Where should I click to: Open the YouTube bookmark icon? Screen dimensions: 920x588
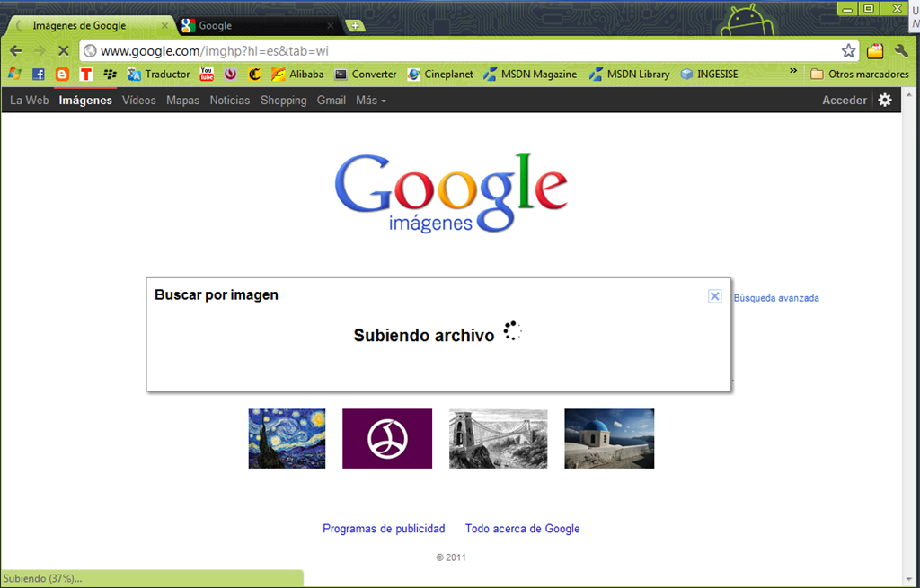[207, 74]
